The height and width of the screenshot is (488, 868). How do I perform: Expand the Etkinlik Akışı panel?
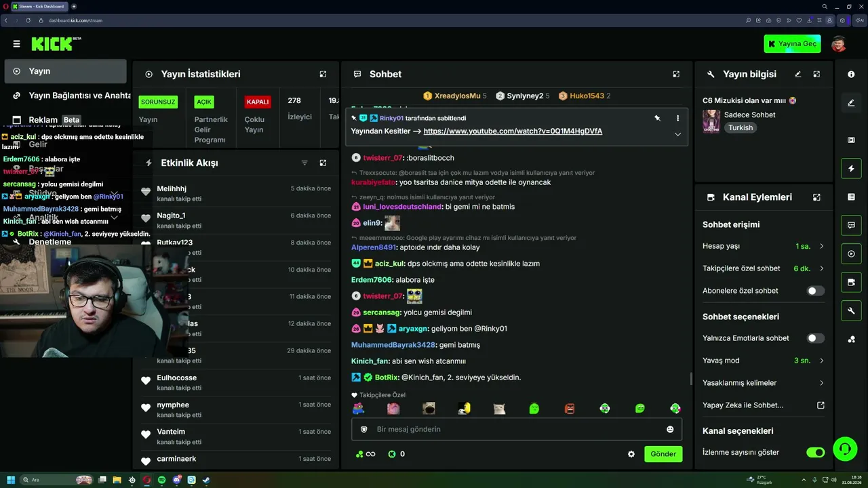point(323,163)
